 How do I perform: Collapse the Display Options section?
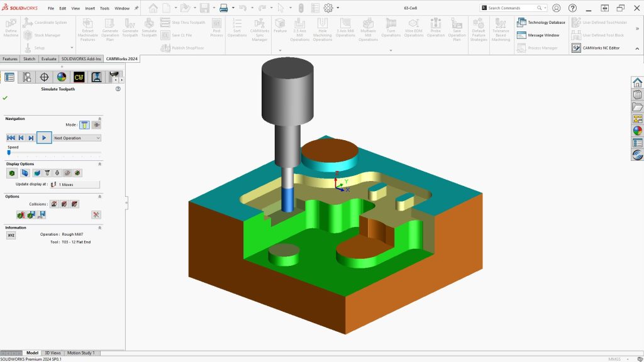(99, 164)
